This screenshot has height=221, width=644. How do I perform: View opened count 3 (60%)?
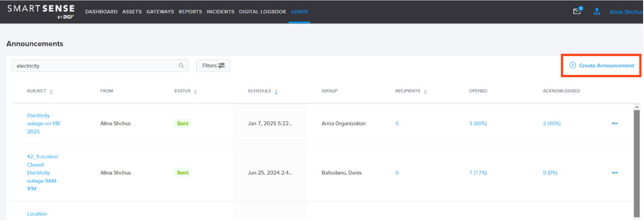point(478,123)
